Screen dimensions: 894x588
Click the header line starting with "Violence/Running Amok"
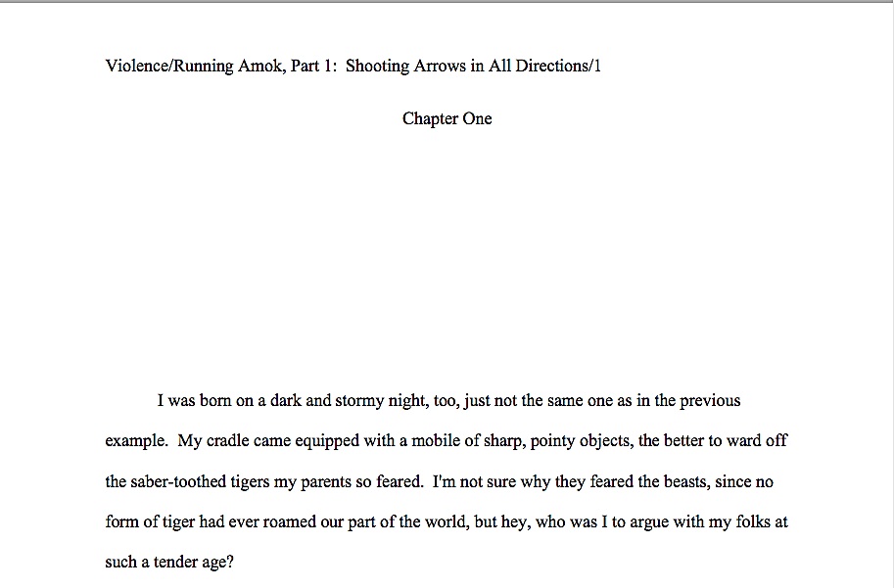353,67
